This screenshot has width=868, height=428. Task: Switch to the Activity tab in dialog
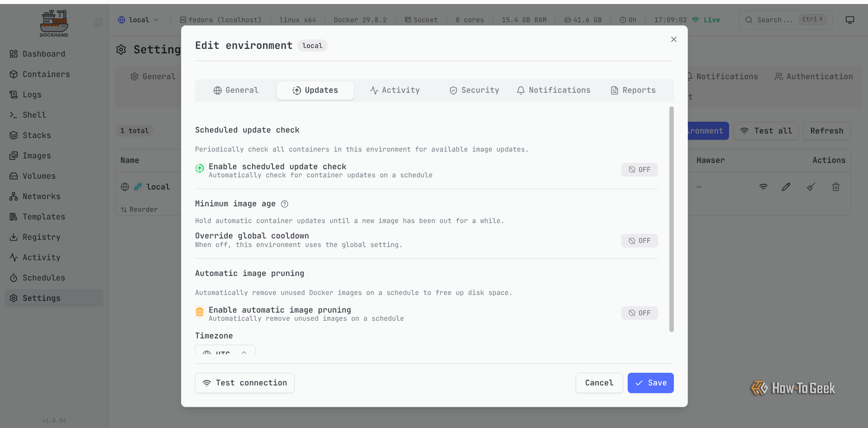(x=395, y=90)
